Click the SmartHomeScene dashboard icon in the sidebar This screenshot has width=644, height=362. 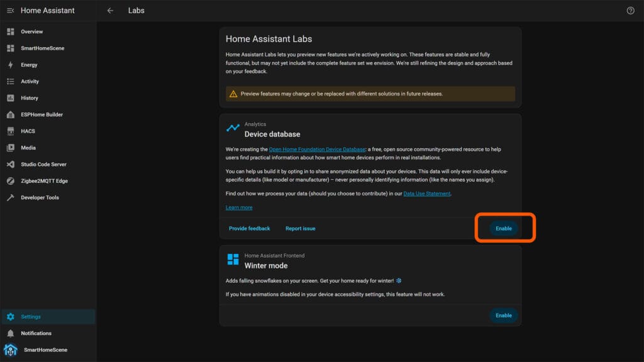11,48
